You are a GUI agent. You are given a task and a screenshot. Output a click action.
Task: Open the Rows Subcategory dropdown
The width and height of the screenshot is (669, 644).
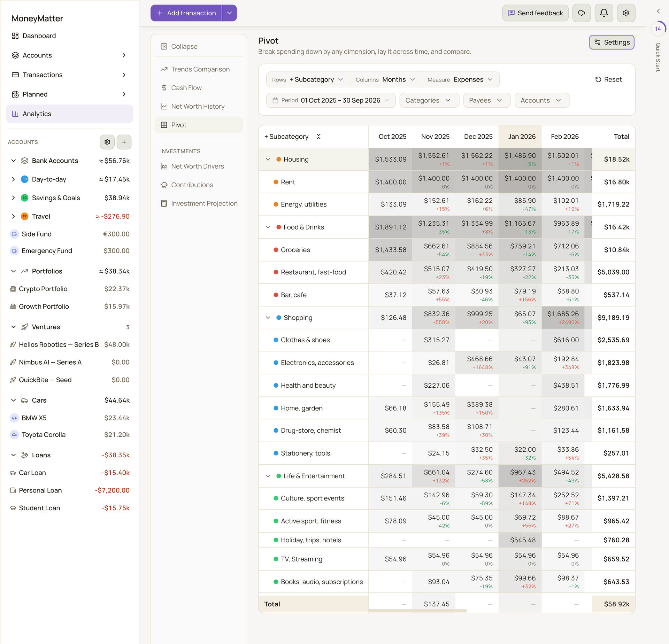(x=308, y=79)
